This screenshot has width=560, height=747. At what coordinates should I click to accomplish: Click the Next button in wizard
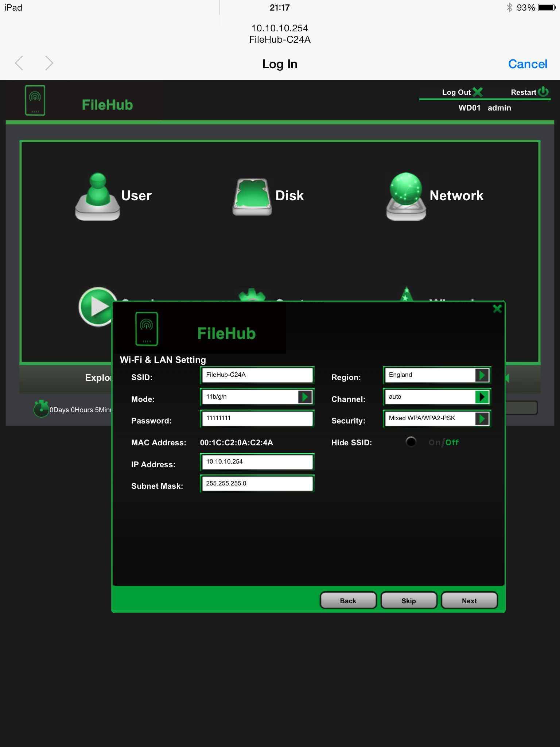tap(469, 600)
